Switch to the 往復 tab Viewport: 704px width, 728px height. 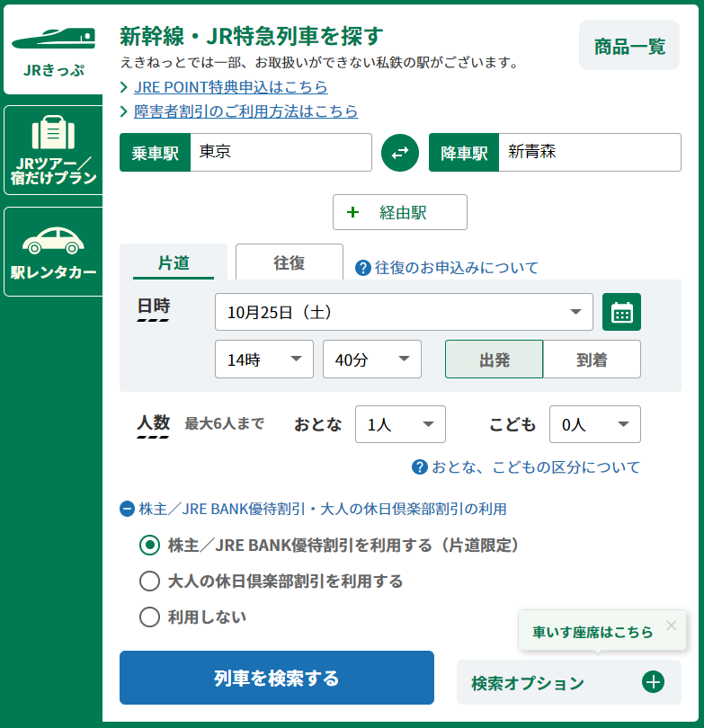click(290, 262)
